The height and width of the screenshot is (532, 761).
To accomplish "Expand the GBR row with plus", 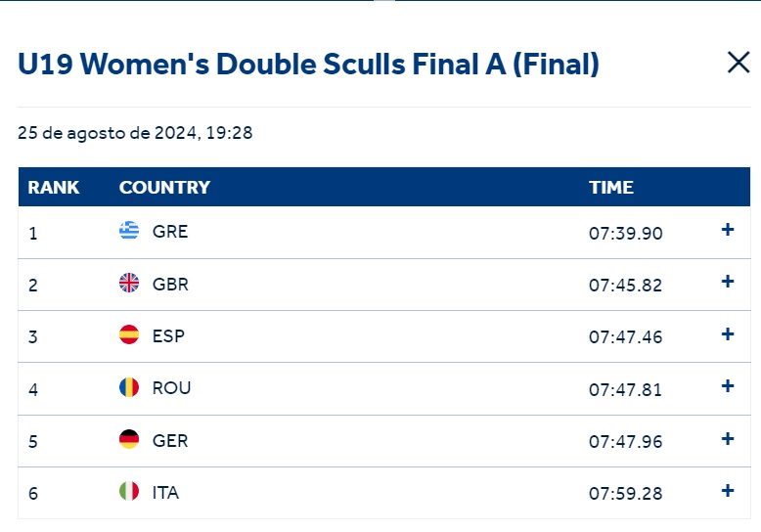I will click(x=727, y=283).
